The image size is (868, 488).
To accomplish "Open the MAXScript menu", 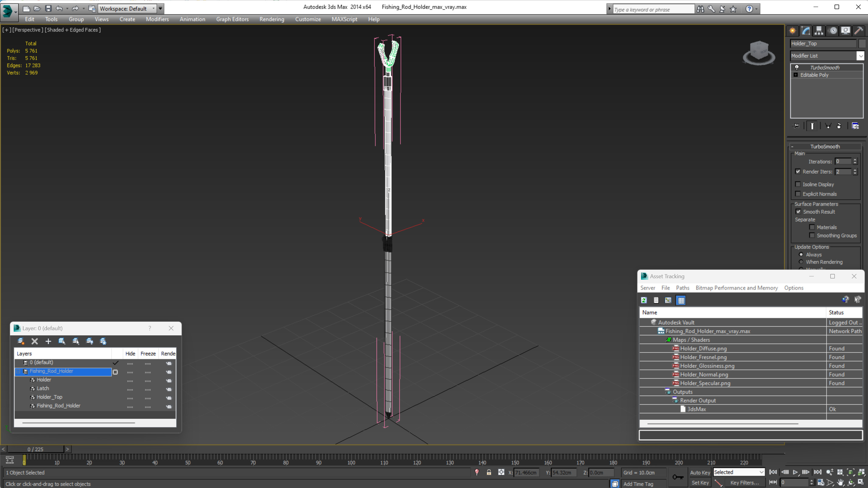I will (x=344, y=19).
